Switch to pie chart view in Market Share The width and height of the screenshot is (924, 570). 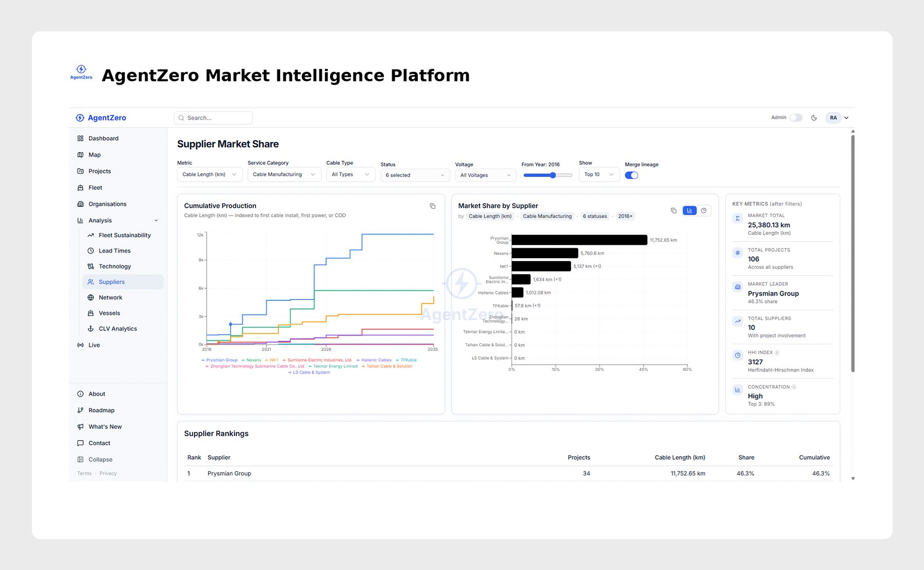click(704, 210)
